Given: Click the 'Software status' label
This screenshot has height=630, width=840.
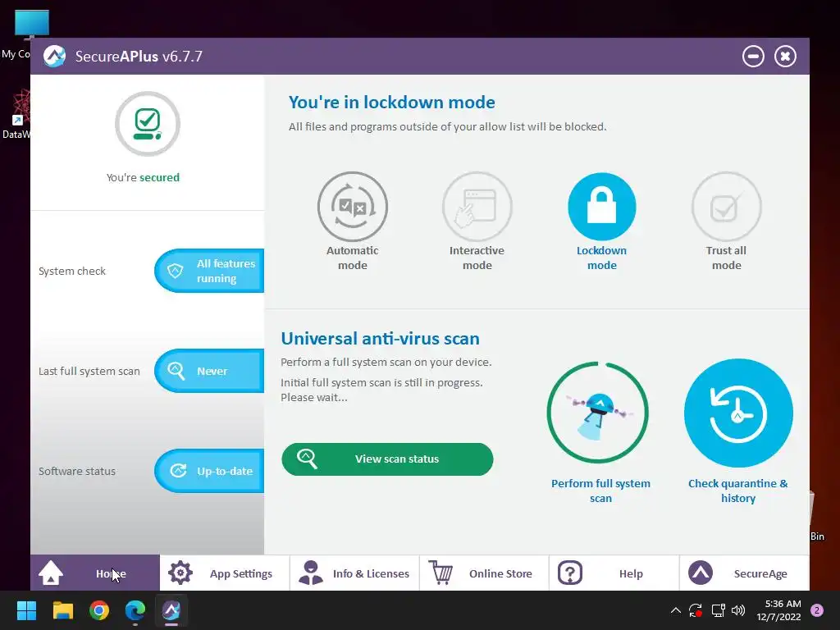Looking at the screenshot, I should click(76, 472).
